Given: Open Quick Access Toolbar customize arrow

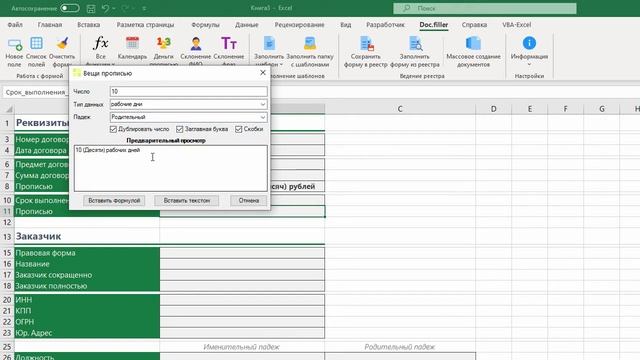Looking at the screenshot, I should pyautogui.click(x=144, y=9).
